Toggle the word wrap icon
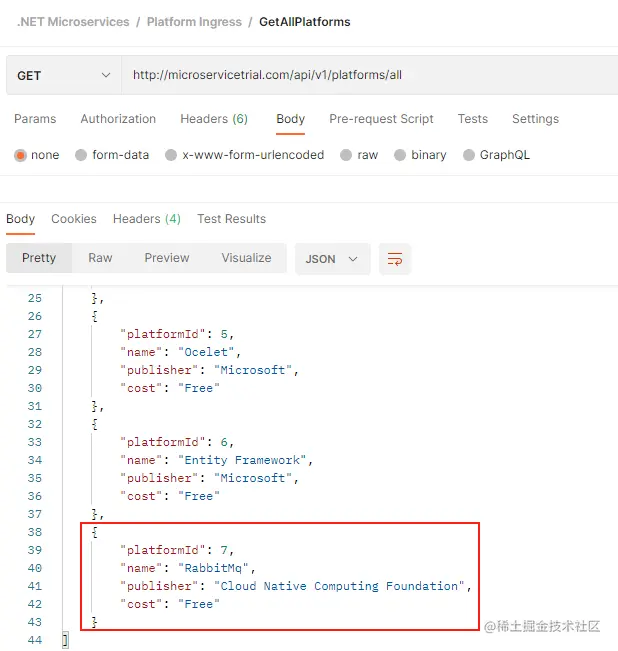618x651 pixels. coord(395,259)
